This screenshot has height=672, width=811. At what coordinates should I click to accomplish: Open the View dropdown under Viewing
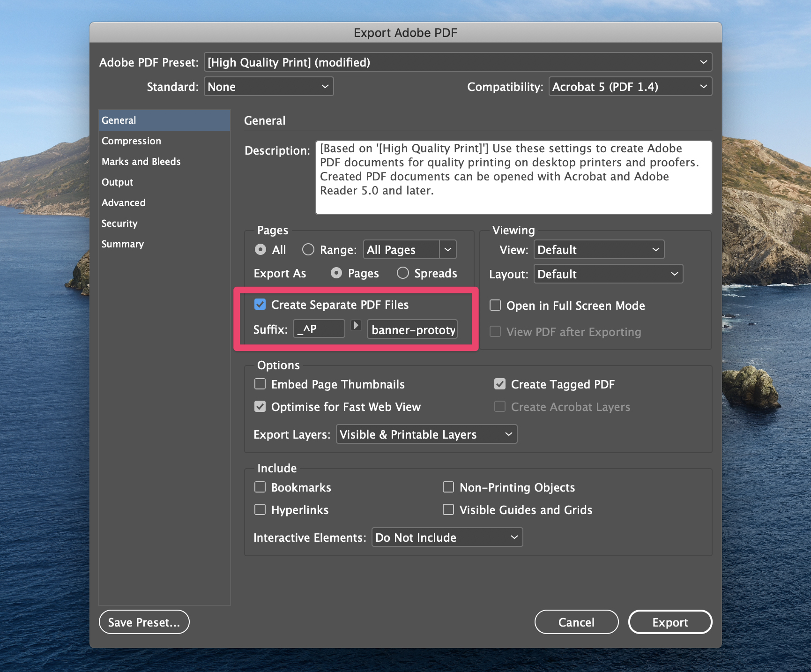click(x=599, y=249)
